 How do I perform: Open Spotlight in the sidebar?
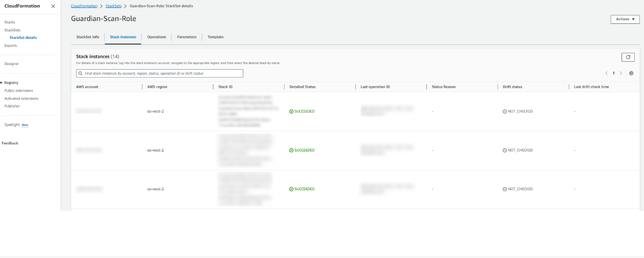[x=12, y=125]
